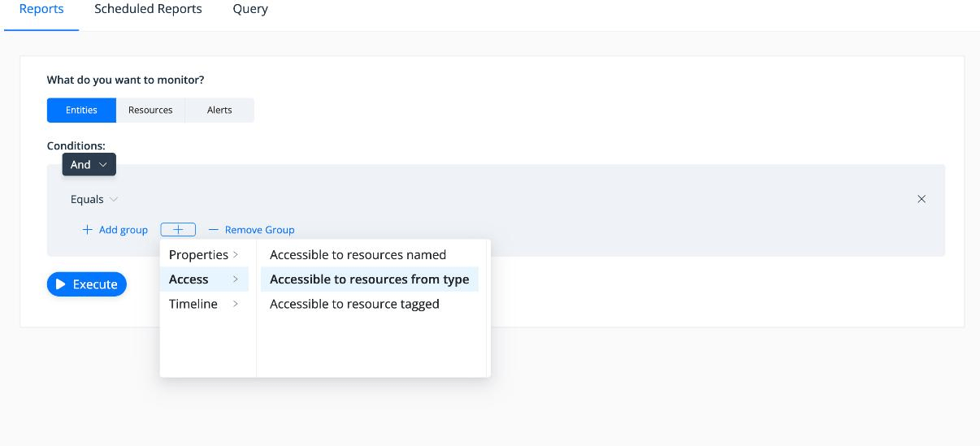Click the plus add-condition button
The image size is (980, 446).
coord(178,230)
